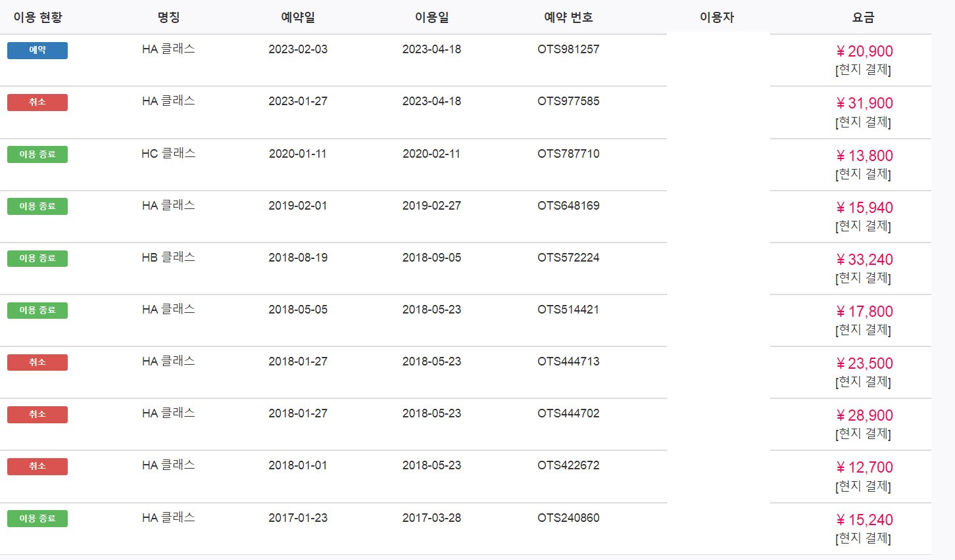Viewport: 955px width, 560px height.
Task: Click 취소 badge for reservation OTS422672
Action: click(x=37, y=467)
